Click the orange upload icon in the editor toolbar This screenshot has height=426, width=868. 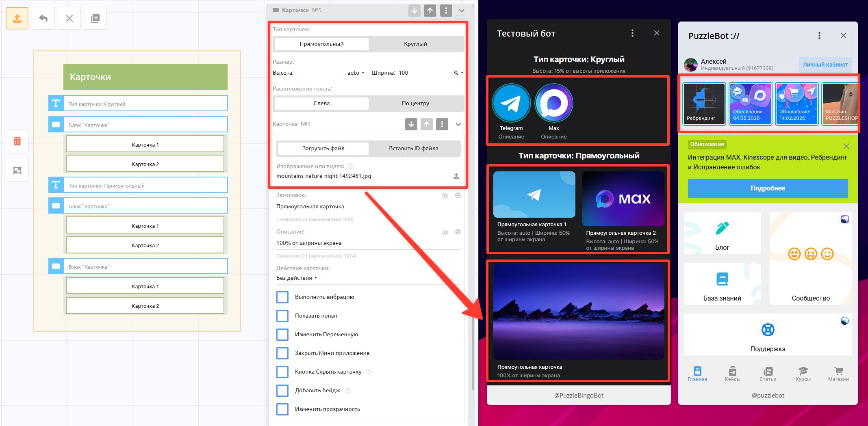(x=17, y=18)
